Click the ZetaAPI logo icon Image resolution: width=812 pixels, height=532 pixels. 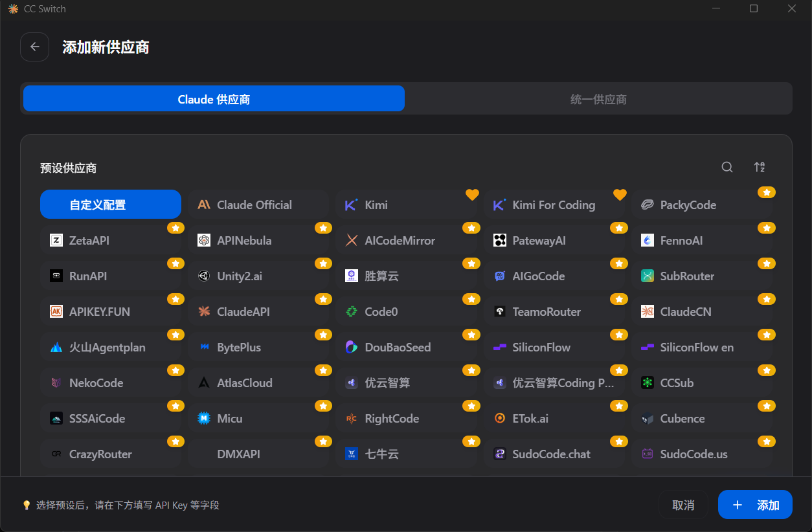(56, 240)
